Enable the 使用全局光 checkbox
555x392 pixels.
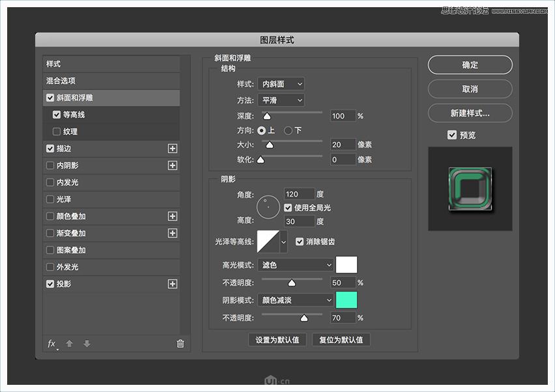coord(287,208)
